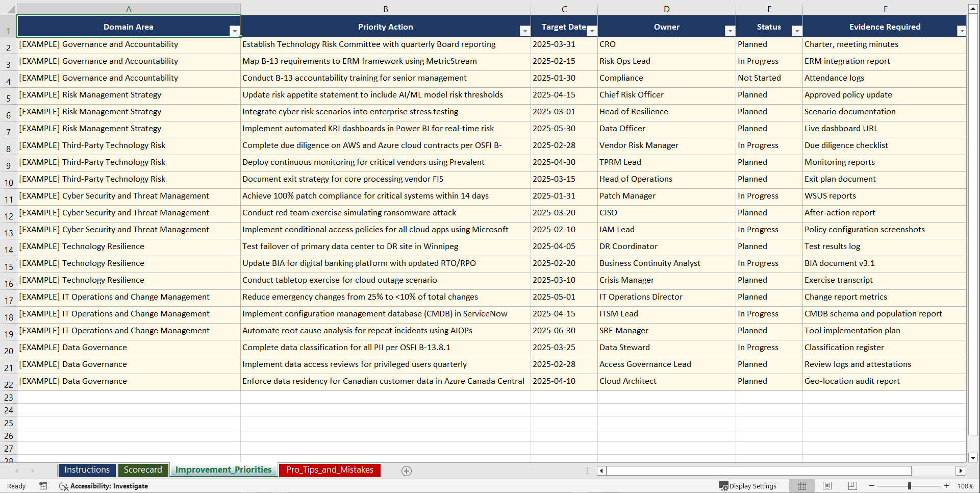Add a new worksheet with the plus icon
The height and width of the screenshot is (493, 980).
(x=407, y=471)
